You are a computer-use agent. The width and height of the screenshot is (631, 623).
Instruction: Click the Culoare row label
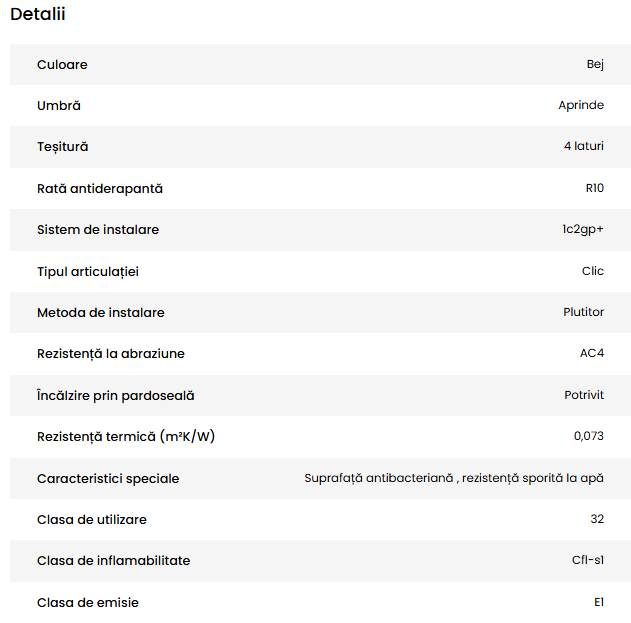pos(62,65)
